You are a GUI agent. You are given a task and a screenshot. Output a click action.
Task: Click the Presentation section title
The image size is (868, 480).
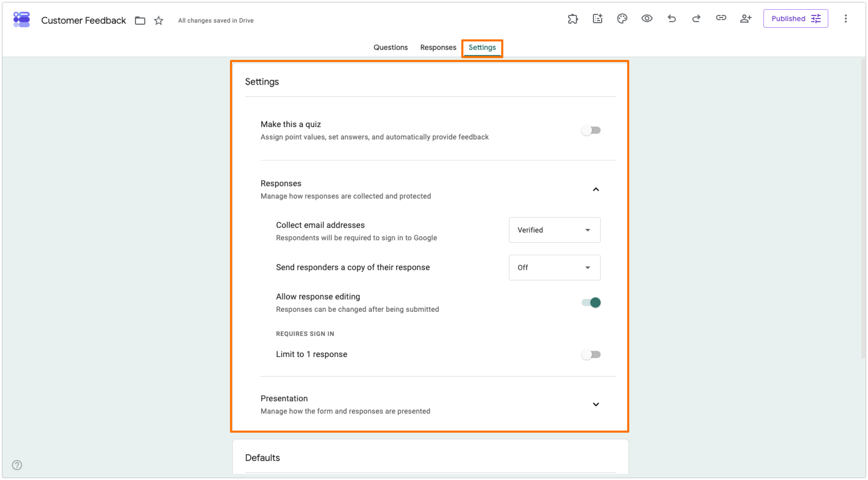[284, 398]
